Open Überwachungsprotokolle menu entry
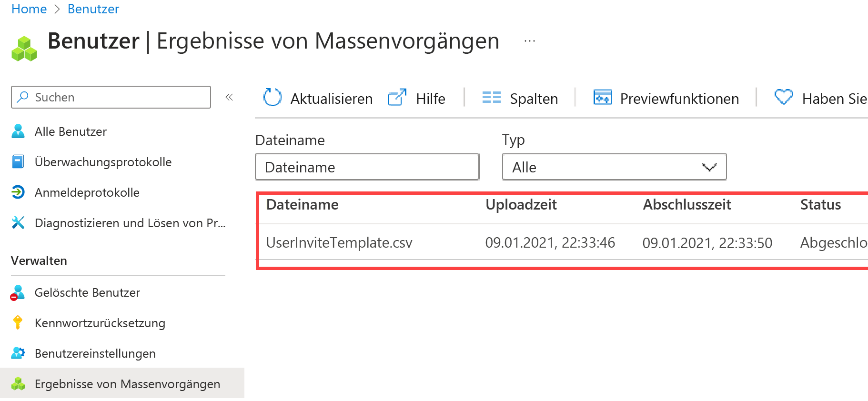 coord(103,162)
